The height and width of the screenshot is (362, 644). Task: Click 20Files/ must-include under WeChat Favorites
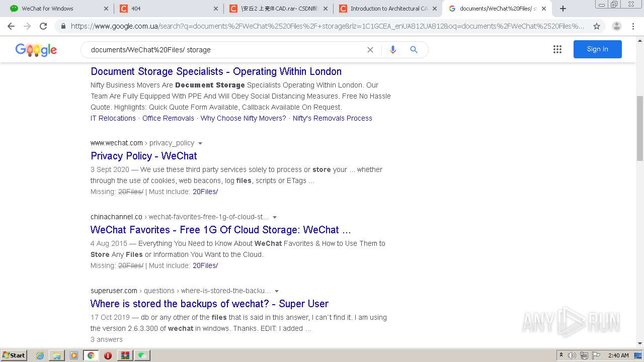pyautogui.click(x=205, y=265)
